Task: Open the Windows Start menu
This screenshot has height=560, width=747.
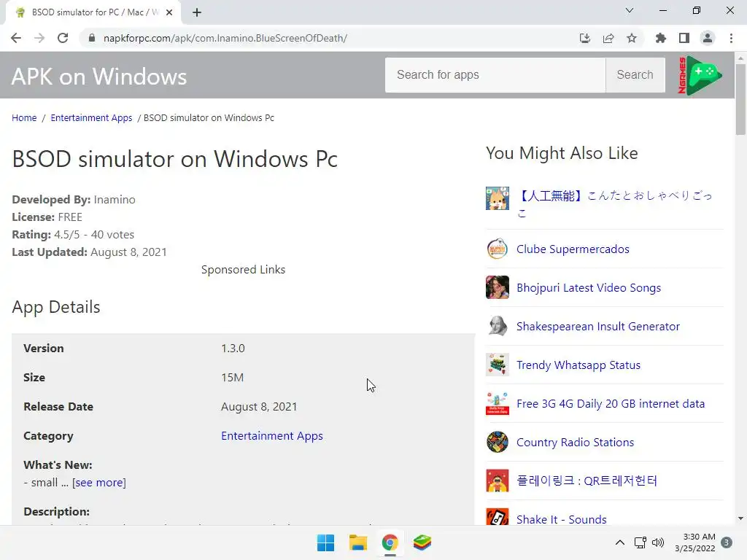Action: click(x=326, y=542)
